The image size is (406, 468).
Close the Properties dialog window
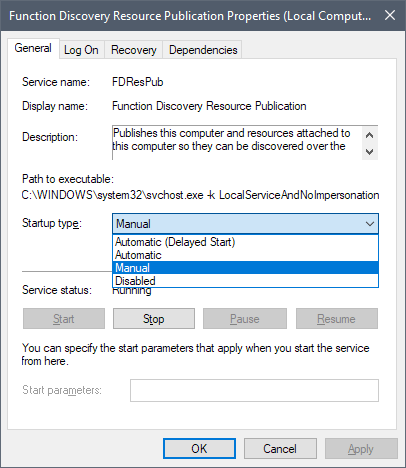click(x=390, y=15)
